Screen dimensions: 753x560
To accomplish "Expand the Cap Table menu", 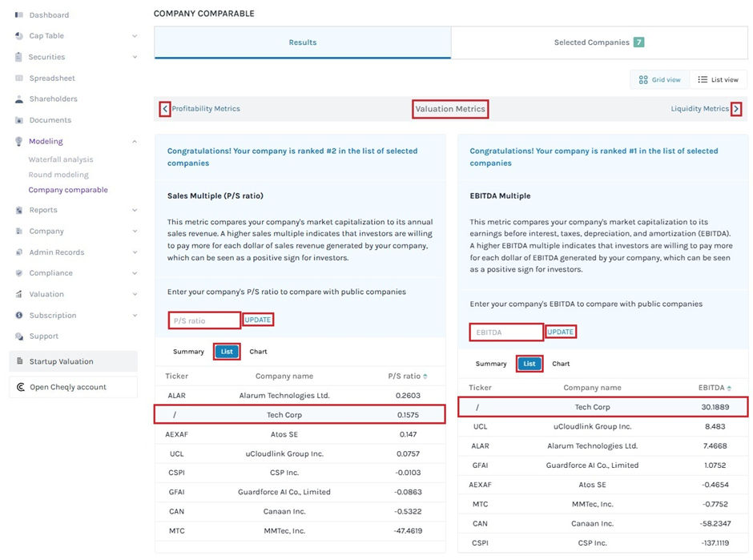I will [135, 36].
